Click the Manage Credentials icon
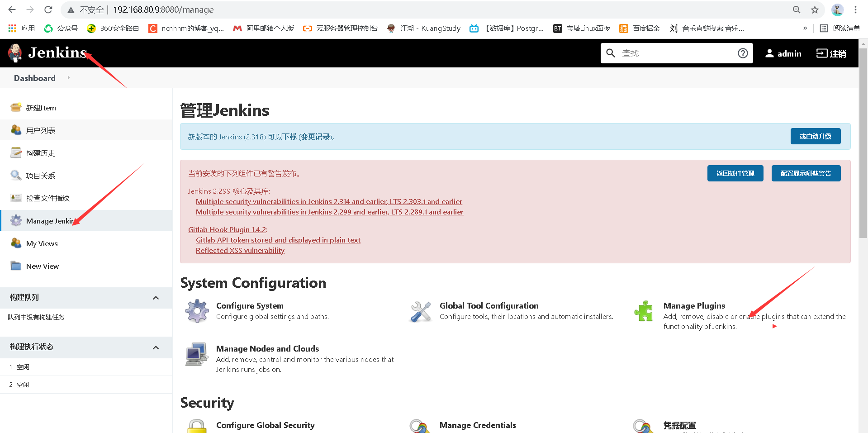 (x=419, y=425)
